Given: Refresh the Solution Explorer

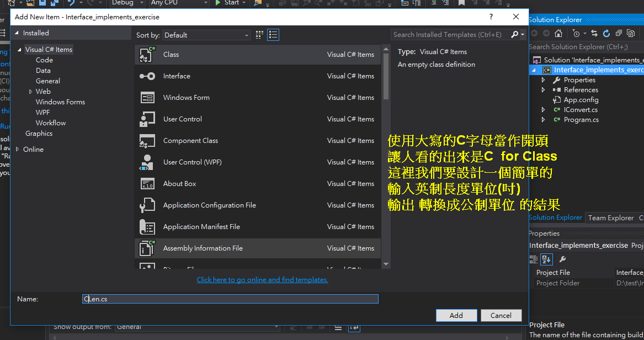Looking at the screenshot, I should click(606, 33).
